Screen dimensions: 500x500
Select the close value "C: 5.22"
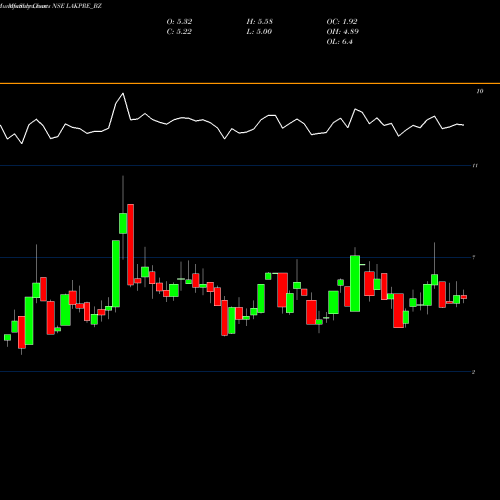(x=179, y=32)
